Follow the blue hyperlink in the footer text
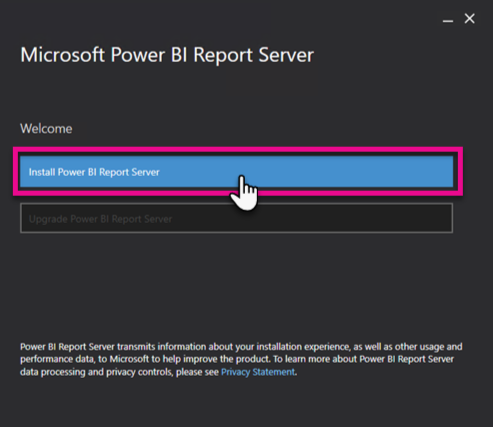Viewport: 493px width, 427px height. coord(258,372)
